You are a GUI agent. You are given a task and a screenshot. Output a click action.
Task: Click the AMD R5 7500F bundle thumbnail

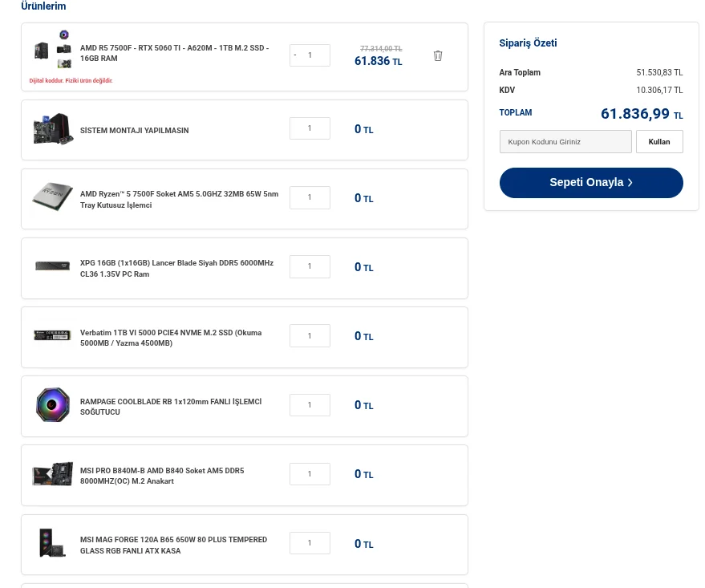coord(53,50)
